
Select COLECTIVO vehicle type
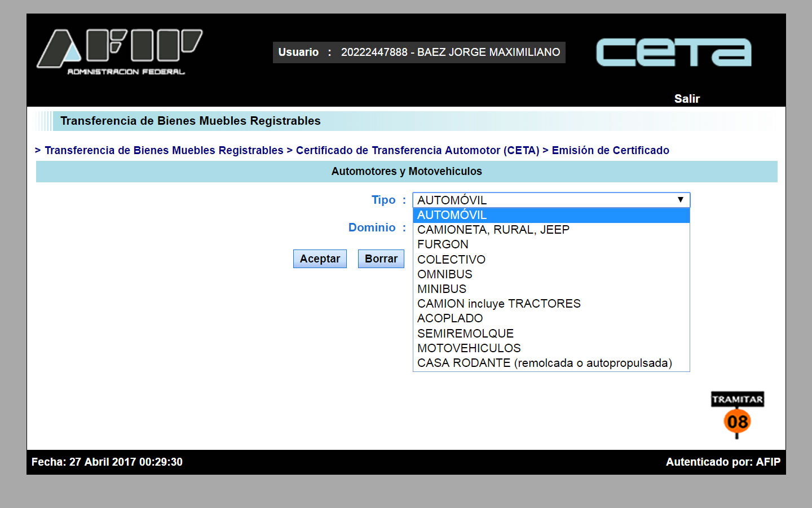(x=551, y=260)
